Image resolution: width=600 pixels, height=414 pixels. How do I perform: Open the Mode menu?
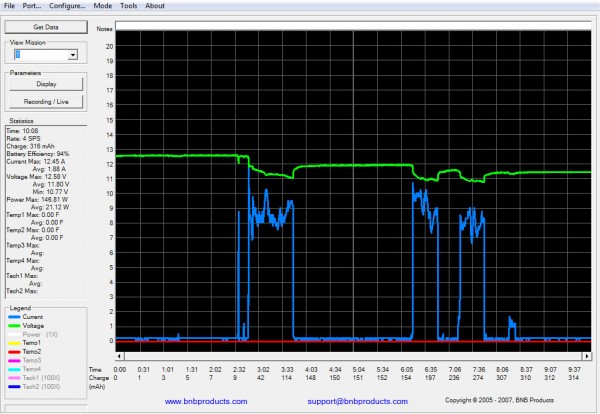102,6
